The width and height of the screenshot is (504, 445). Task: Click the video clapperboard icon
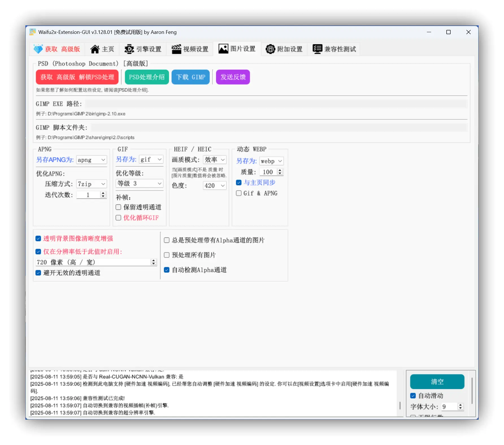pos(176,49)
